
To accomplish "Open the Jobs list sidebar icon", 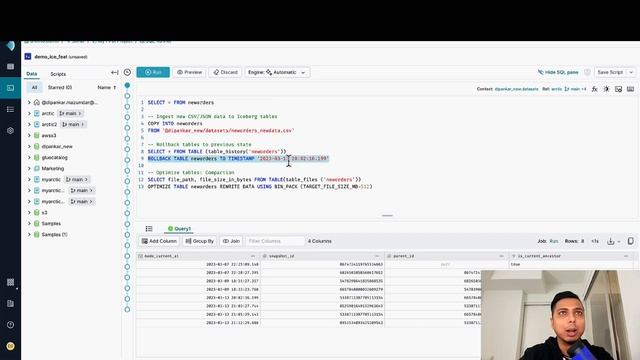I will (11, 109).
